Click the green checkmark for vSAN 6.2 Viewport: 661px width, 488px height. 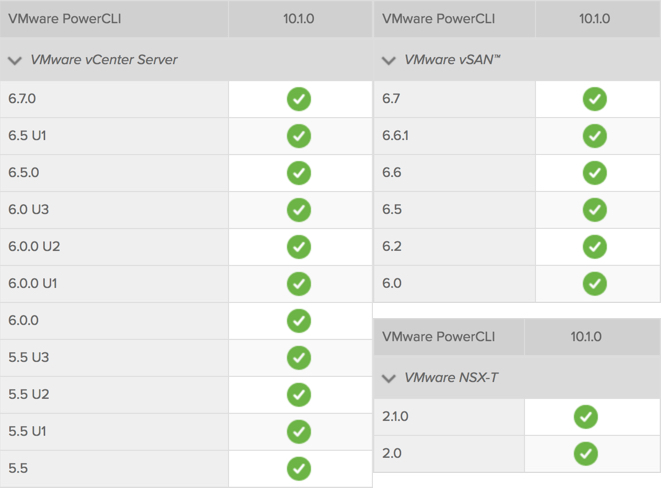point(595,247)
